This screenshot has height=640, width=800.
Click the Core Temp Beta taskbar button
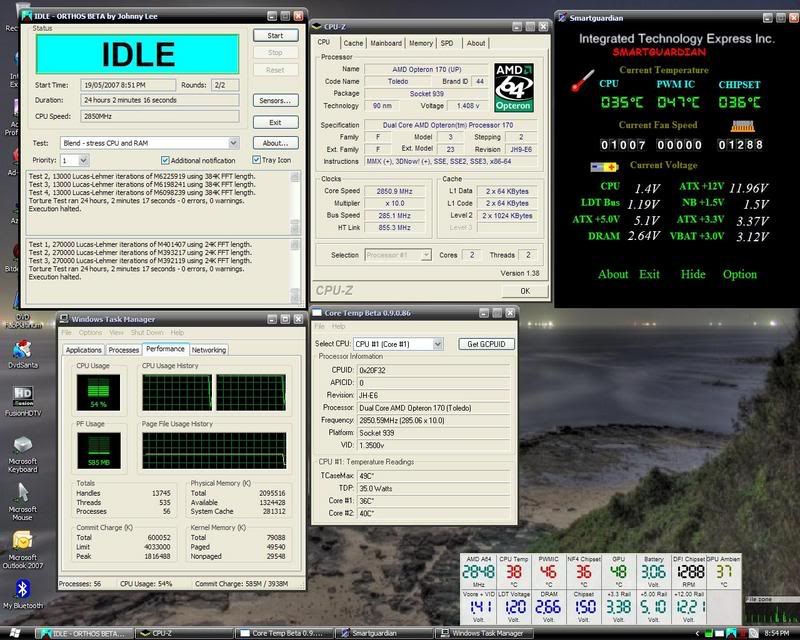tap(284, 633)
